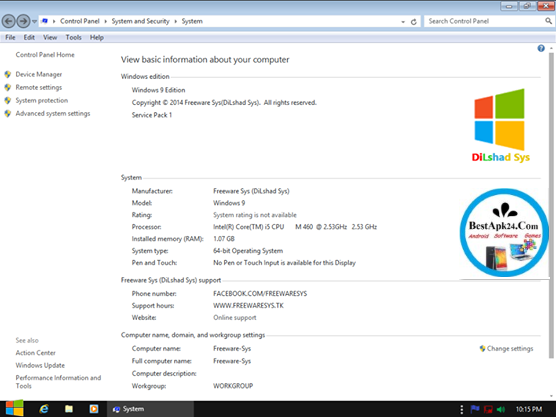Launch Internet Explorer from taskbar
The image size is (556, 417).
coord(44,409)
